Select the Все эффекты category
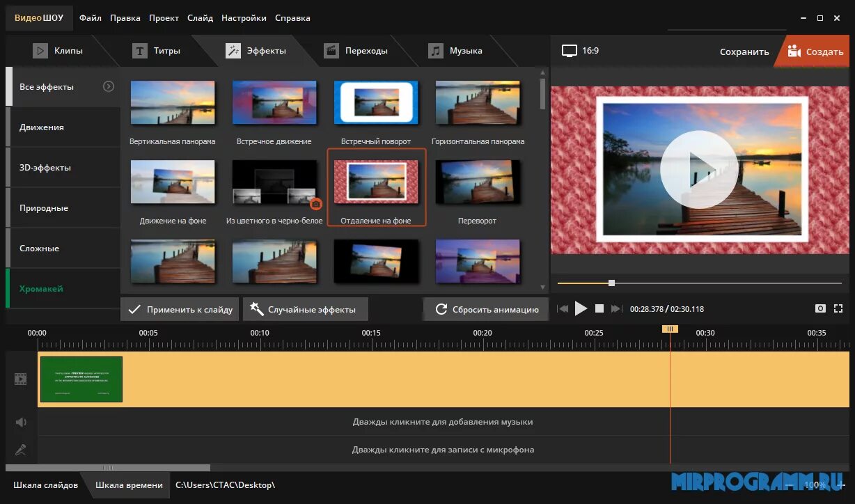855x504 pixels. tap(63, 86)
